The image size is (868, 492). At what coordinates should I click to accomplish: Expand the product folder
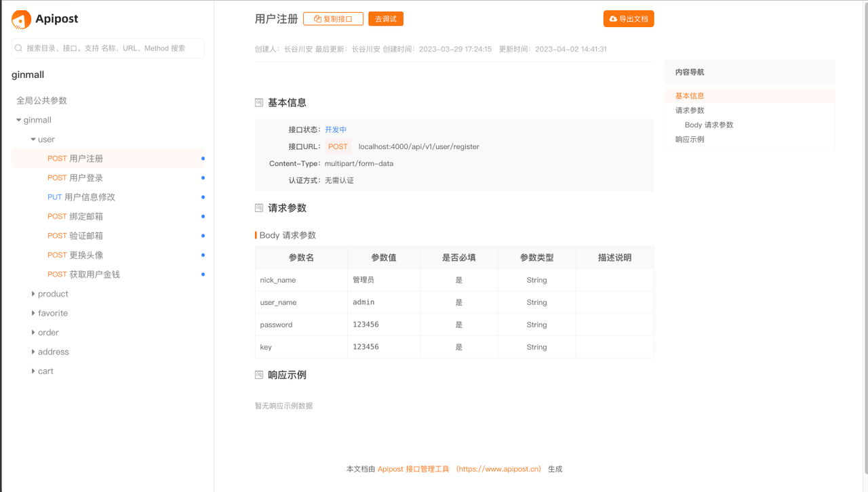(x=33, y=294)
